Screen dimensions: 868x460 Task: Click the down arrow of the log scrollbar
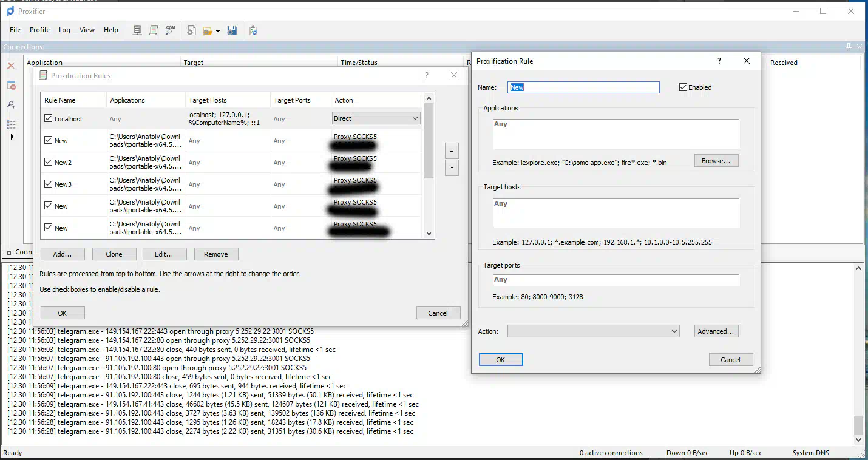(858, 440)
